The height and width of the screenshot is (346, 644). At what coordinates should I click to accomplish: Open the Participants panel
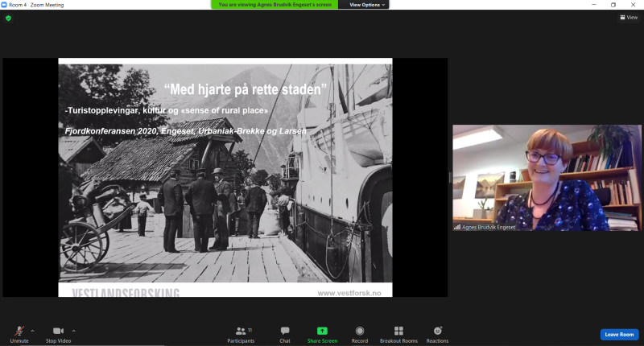(241, 334)
